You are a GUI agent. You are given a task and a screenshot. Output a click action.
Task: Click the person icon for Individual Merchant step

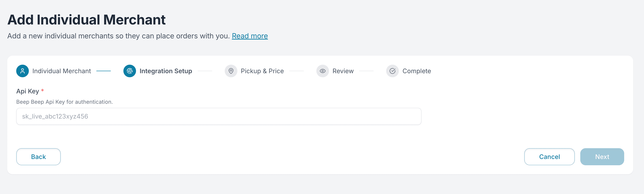tap(23, 71)
